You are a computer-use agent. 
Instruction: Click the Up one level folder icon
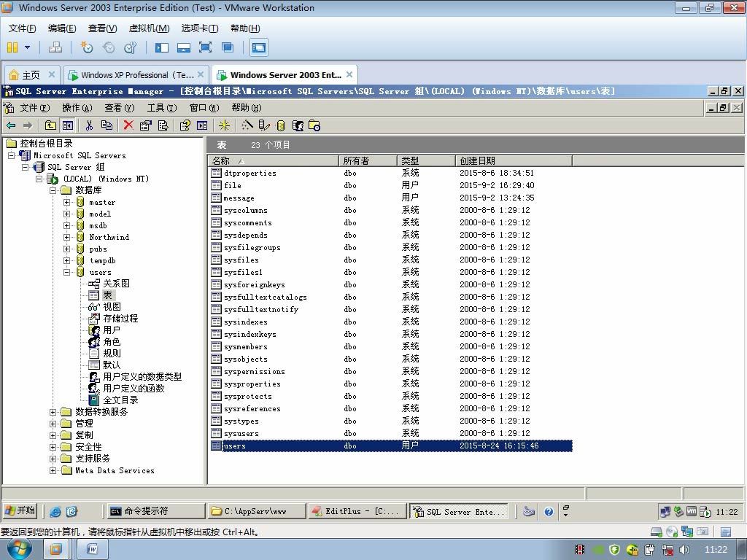(50, 125)
